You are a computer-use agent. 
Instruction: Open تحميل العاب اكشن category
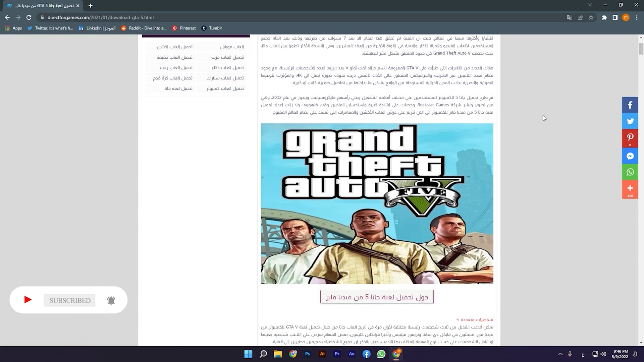click(174, 47)
